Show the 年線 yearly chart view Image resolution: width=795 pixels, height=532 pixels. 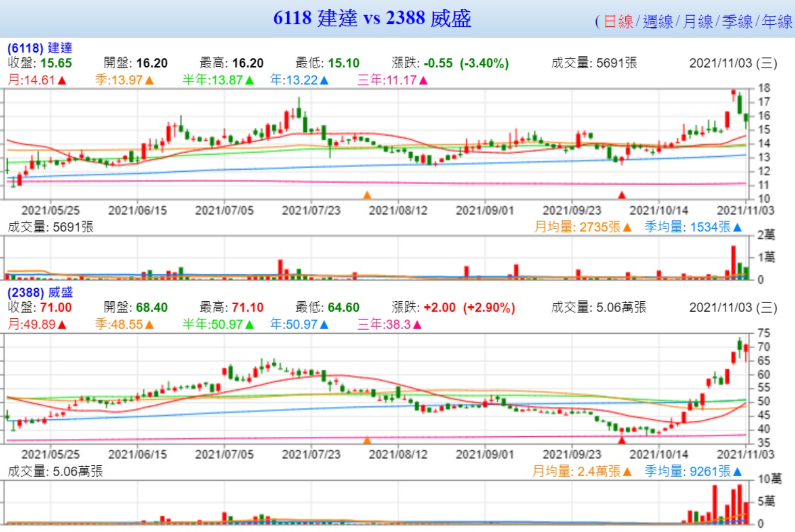777,21
